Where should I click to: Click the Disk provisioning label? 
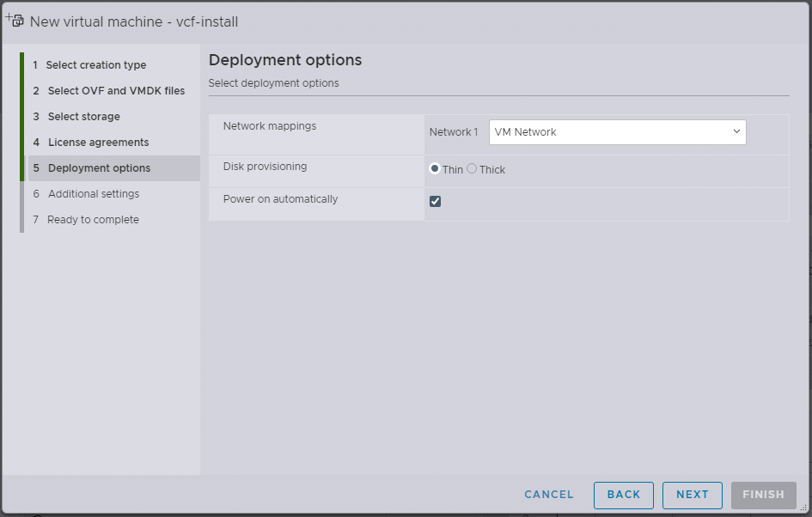265,167
